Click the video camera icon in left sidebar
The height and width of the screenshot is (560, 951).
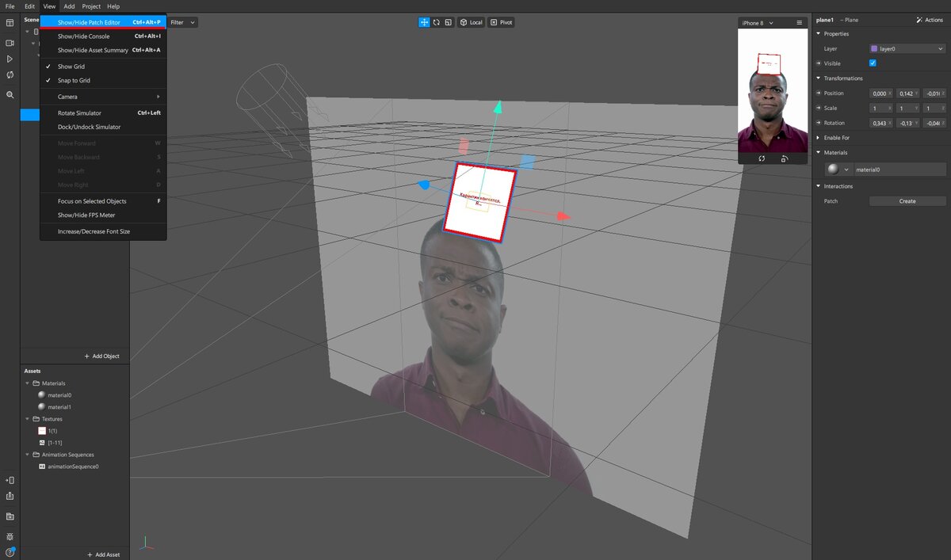click(x=10, y=43)
